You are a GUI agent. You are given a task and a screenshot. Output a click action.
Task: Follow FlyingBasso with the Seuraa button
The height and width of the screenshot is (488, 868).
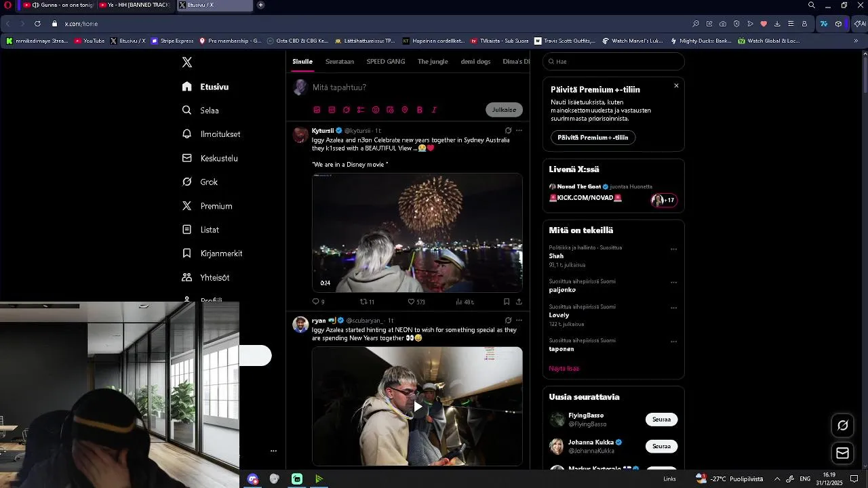coord(661,420)
